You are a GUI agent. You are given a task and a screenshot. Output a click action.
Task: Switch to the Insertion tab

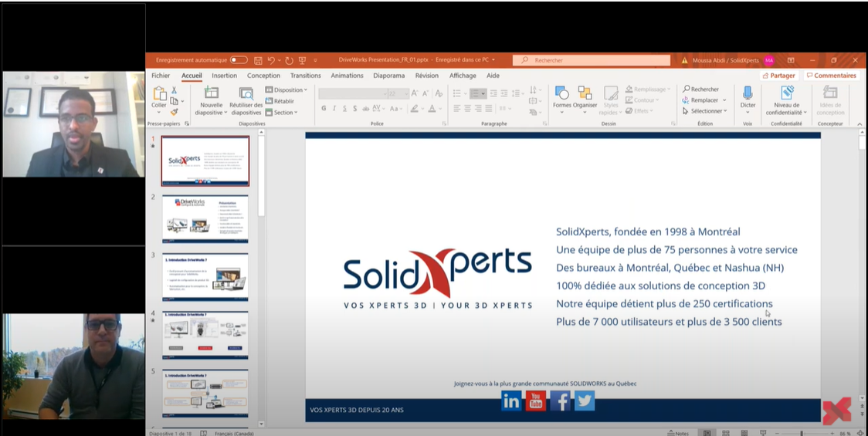click(x=224, y=76)
